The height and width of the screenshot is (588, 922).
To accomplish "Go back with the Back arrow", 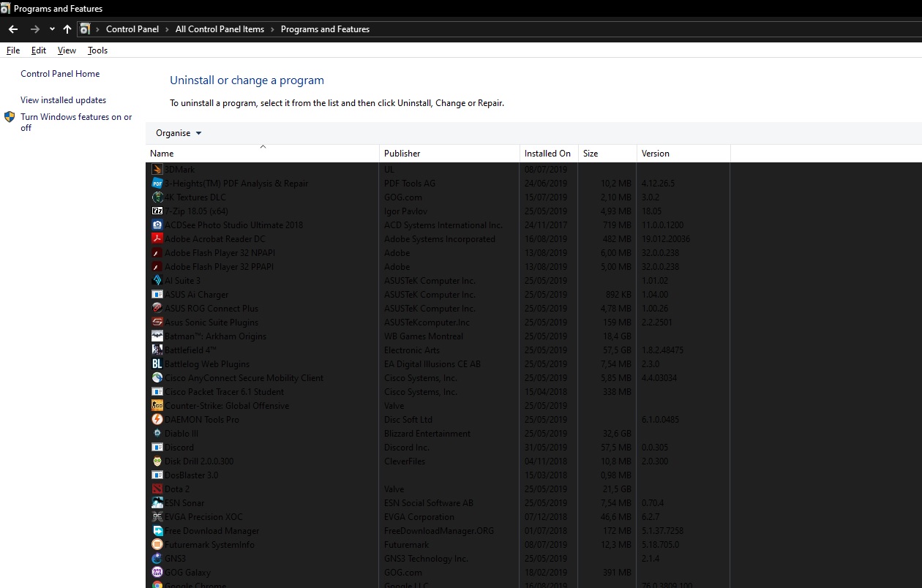I will coord(12,29).
